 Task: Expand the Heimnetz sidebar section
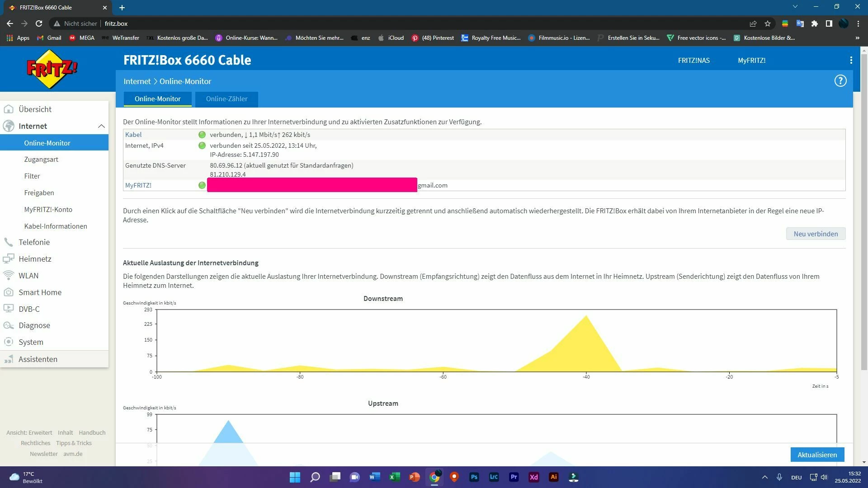tap(35, 259)
